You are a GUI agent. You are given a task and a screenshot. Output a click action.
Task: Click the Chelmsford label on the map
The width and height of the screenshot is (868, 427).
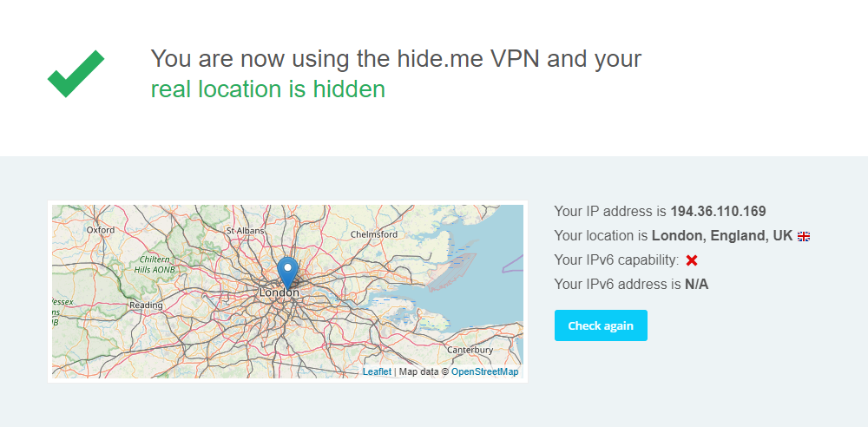374,234
